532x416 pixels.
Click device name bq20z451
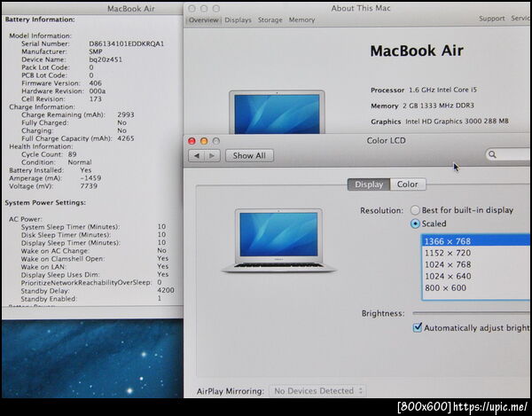(x=106, y=59)
